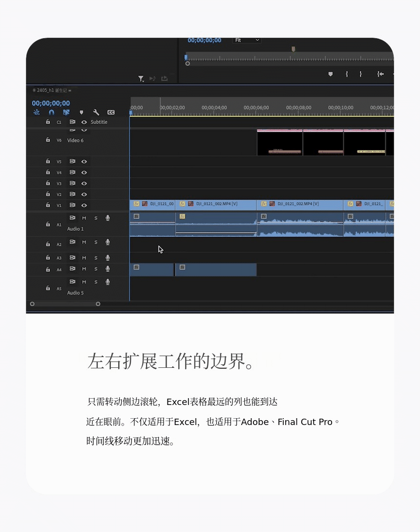Click the Mark In bracket in the monitor
The height and width of the screenshot is (532, 420).
(347, 74)
